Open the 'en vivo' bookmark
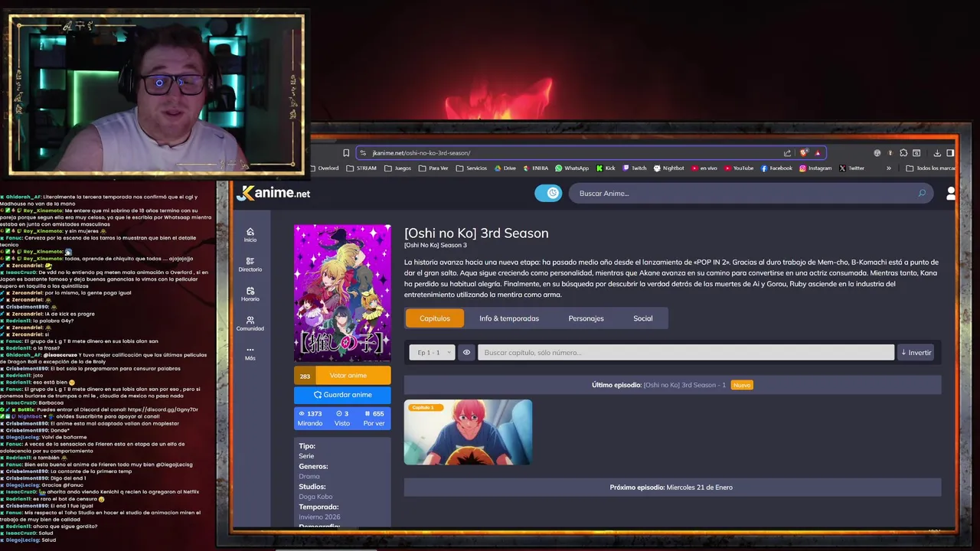The image size is (980, 551). [x=704, y=168]
